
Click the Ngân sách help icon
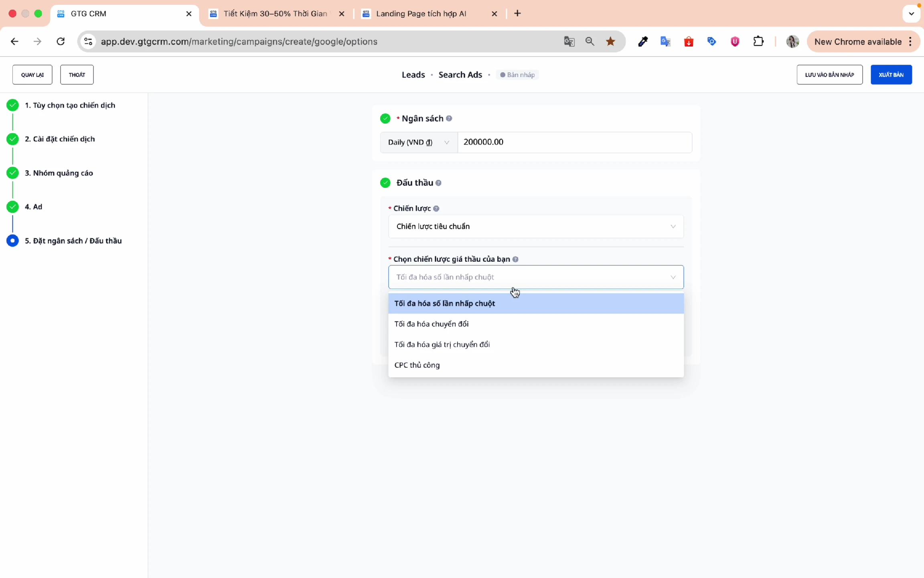449,118
